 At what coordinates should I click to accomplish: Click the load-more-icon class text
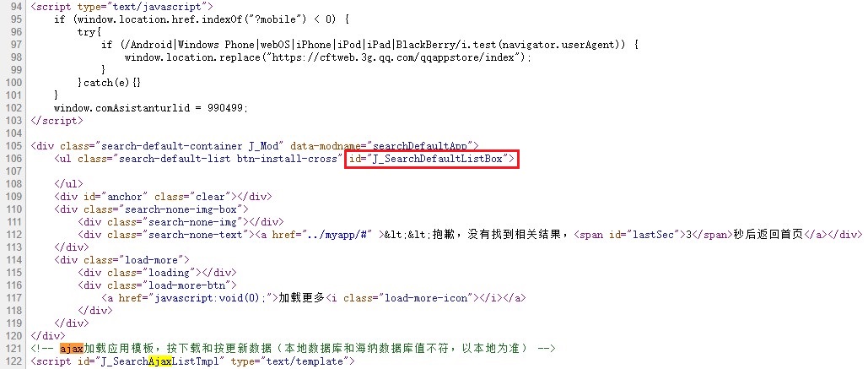point(424,298)
